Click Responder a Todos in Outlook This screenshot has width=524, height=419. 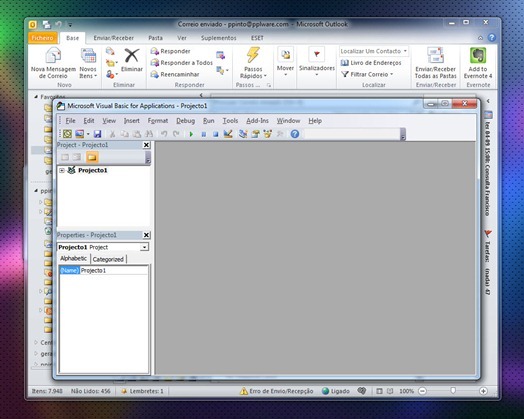[181, 63]
